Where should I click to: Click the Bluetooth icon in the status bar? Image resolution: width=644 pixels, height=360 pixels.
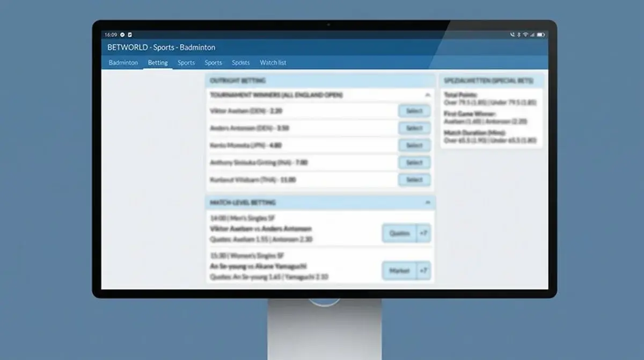click(519, 34)
